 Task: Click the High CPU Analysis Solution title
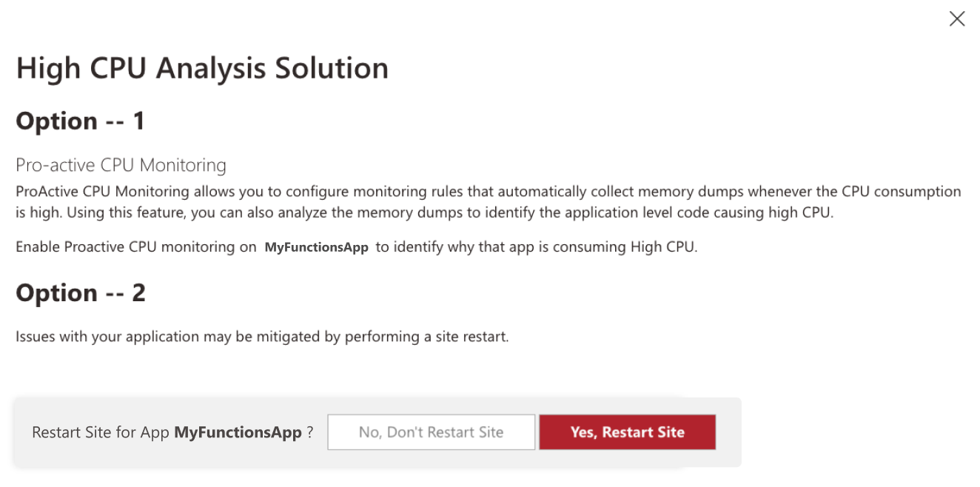coord(201,67)
